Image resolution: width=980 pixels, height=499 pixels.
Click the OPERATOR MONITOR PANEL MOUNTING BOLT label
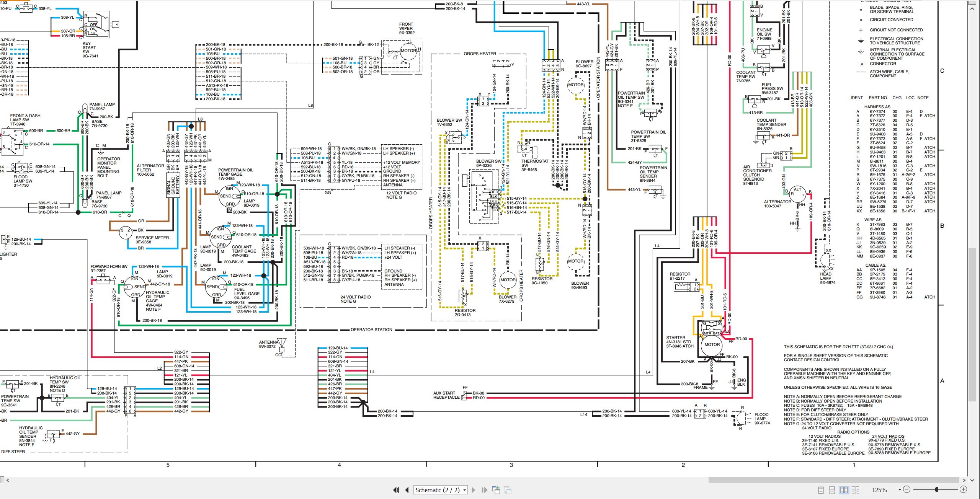pos(108,167)
